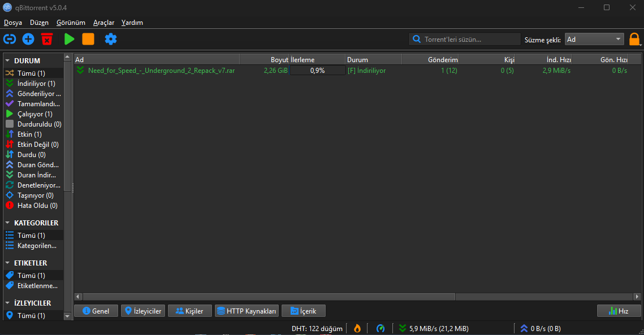This screenshot has height=335, width=644.
Task: Click sidebar scroll down arrow
Action: coord(67,316)
